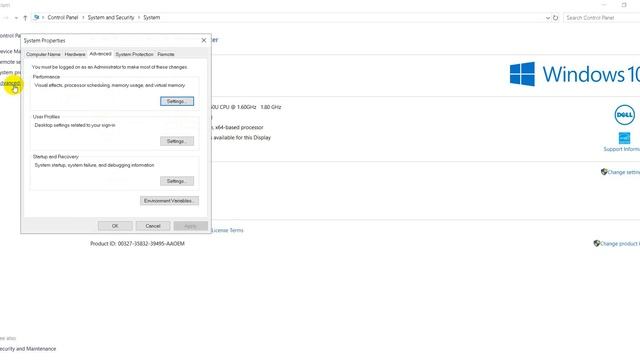
Task: Cancel the System Properties dialog
Action: [x=153, y=226]
